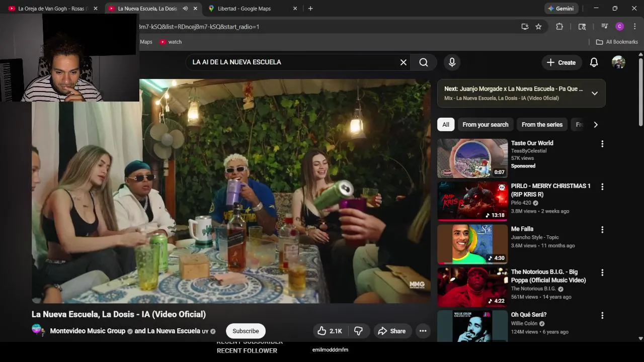Open Gemini in Chrome

click(x=561, y=9)
